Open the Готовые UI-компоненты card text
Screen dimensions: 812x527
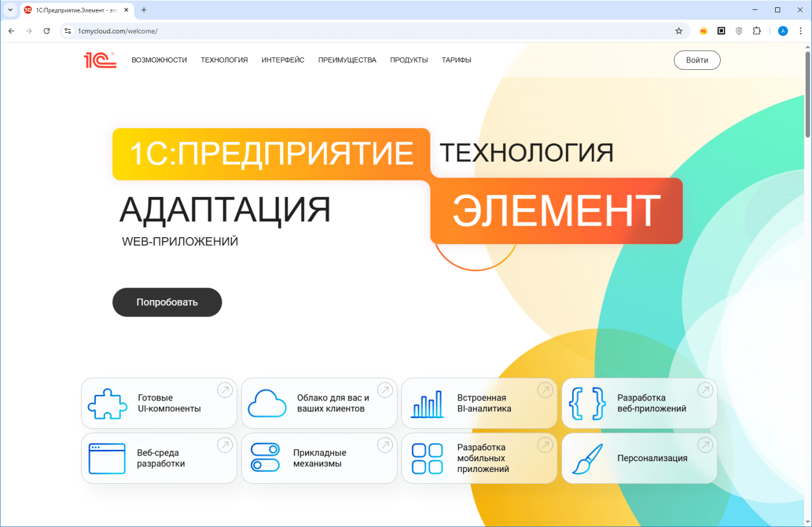pos(169,403)
